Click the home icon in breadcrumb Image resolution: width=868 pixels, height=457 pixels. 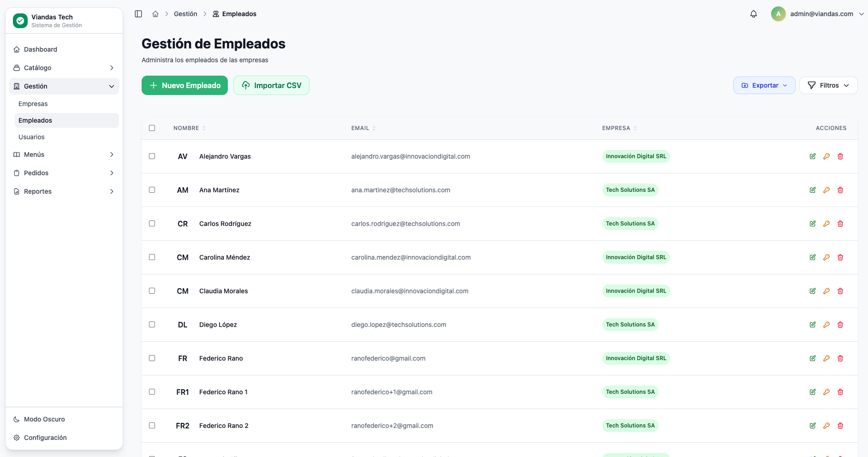click(x=155, y=14)
